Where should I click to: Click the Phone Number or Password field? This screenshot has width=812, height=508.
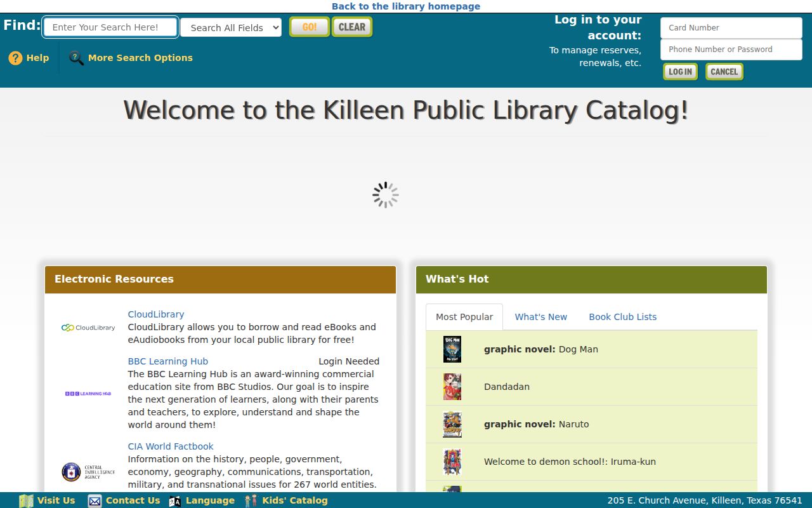pos(731,50)
